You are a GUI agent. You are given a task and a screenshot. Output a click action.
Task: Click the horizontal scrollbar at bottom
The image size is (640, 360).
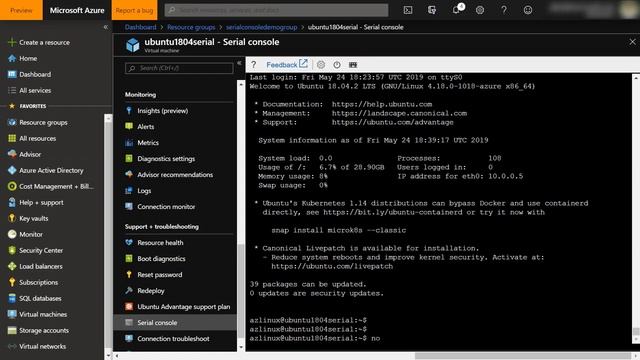pyautogui.click(x=522, y=356)
